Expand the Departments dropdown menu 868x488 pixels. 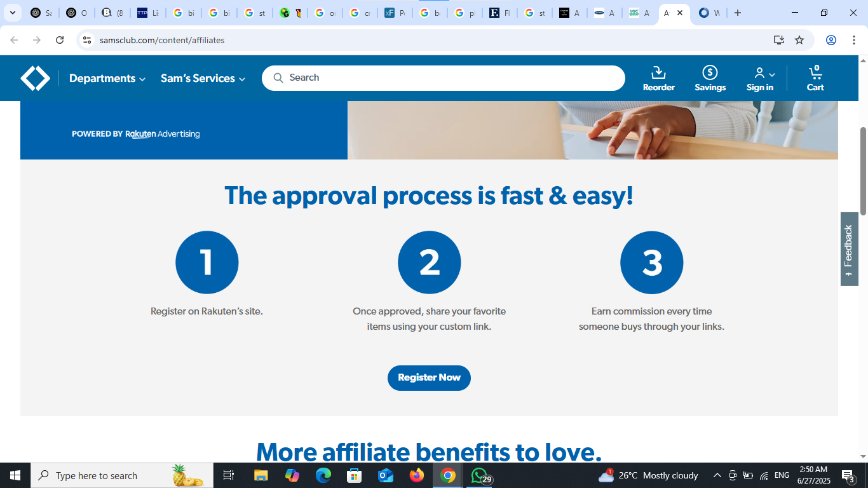click(107, 78)
